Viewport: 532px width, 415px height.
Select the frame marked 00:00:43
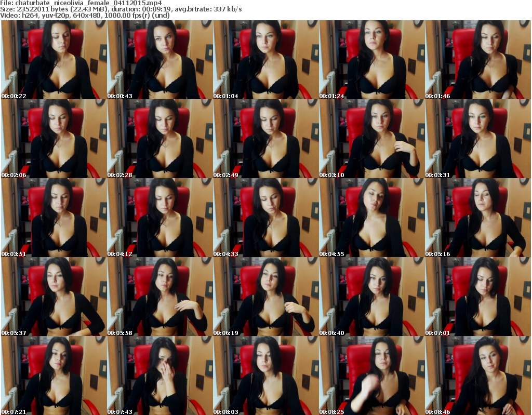click(x=159, y=60)
